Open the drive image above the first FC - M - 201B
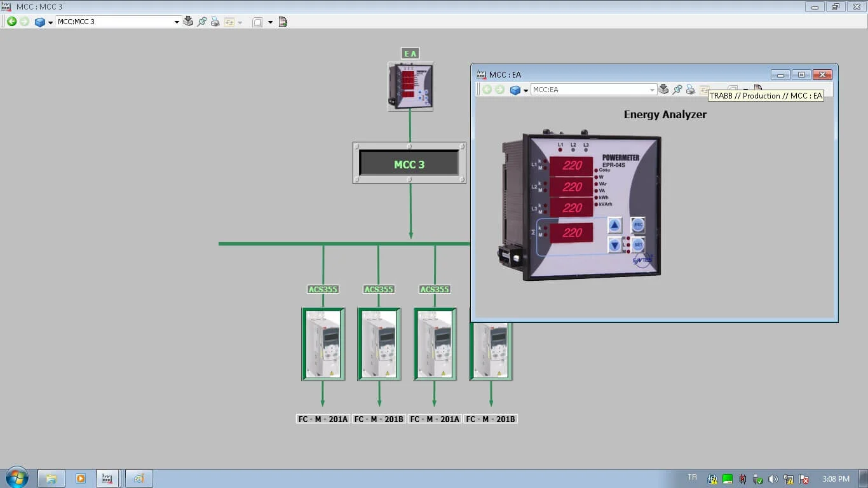Image resolution: width=868 pixels, height=488 pixels. (x=379, y=344)
